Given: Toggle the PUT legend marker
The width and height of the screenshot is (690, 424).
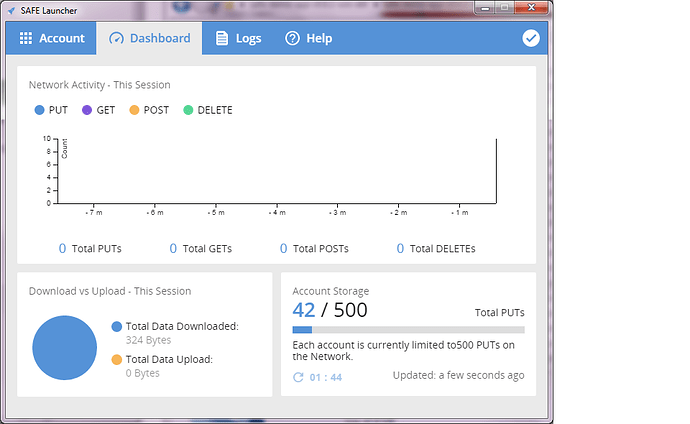Looking at the screenshot, I should [39, 110].
